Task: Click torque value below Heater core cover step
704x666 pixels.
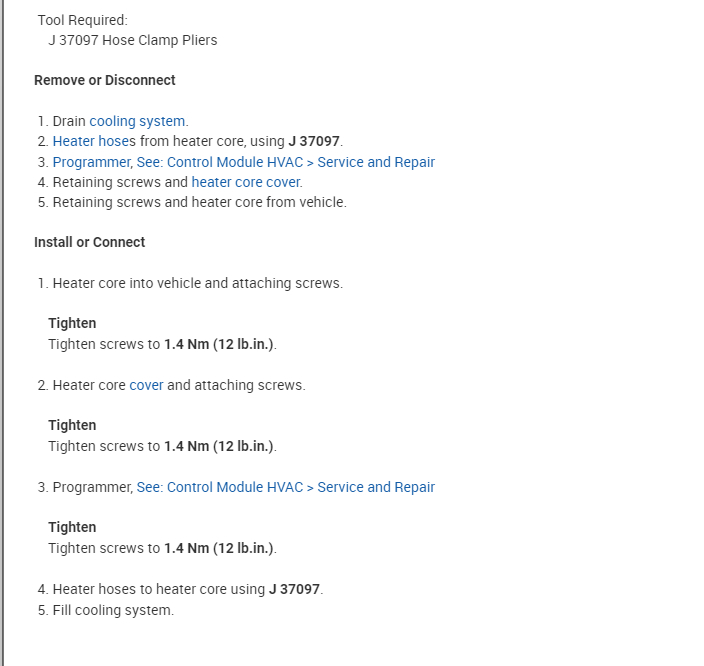Action: pos(219,446)
